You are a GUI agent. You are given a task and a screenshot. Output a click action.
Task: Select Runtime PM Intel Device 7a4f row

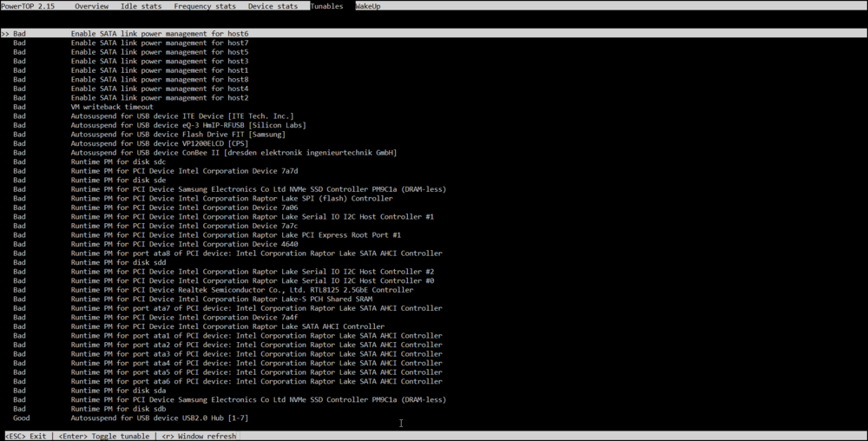point(155,317)
